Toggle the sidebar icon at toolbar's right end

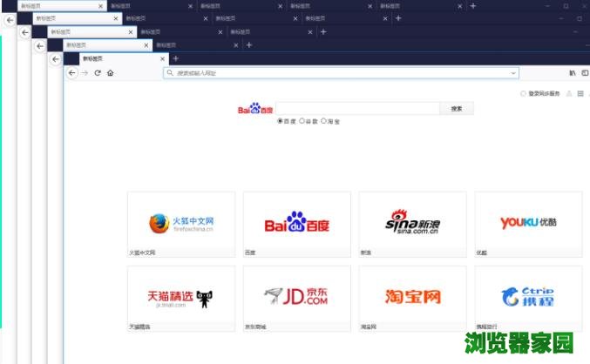[x=585, y=73]
